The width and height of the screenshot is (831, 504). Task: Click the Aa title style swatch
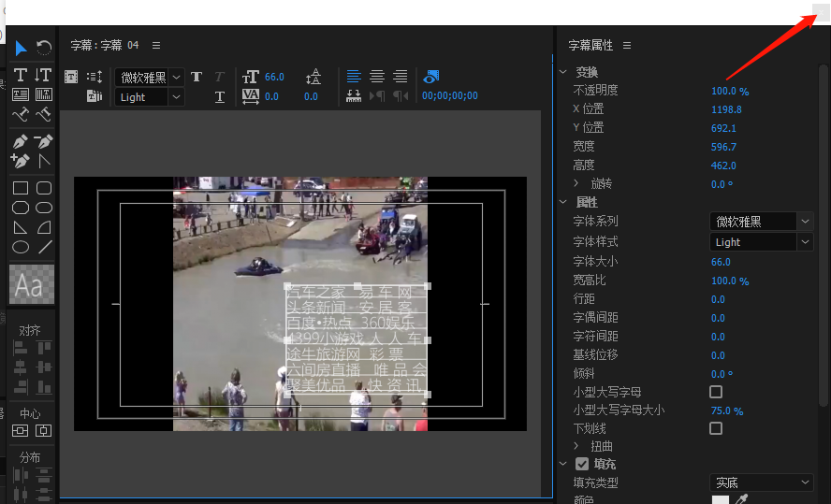pyautogui.click(x=31, y=284)
